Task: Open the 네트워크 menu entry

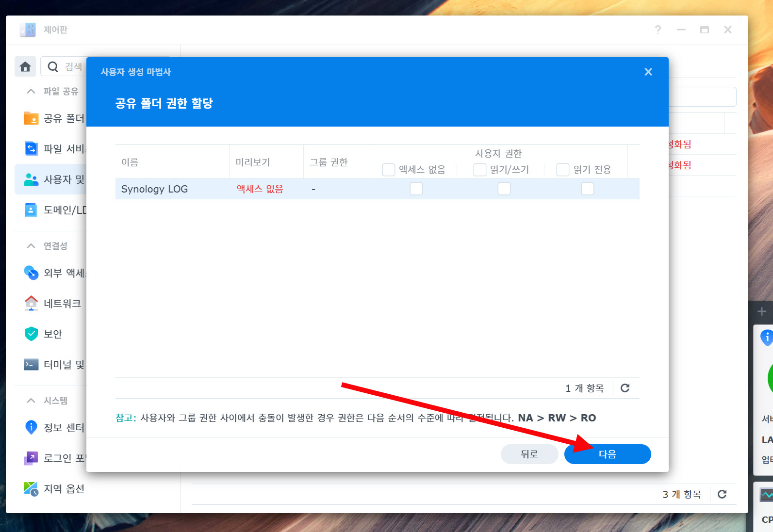Action: (x=62, y=303)
